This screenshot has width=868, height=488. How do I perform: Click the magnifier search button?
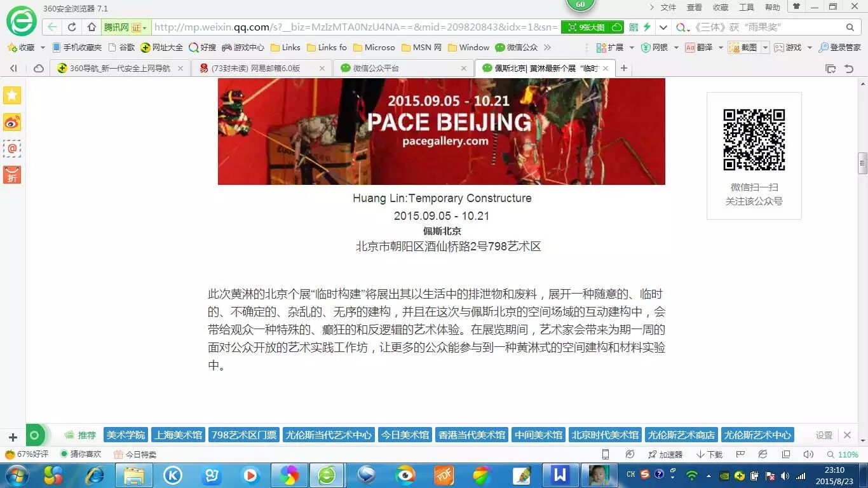pyautogui.click(x=850, y=27)
